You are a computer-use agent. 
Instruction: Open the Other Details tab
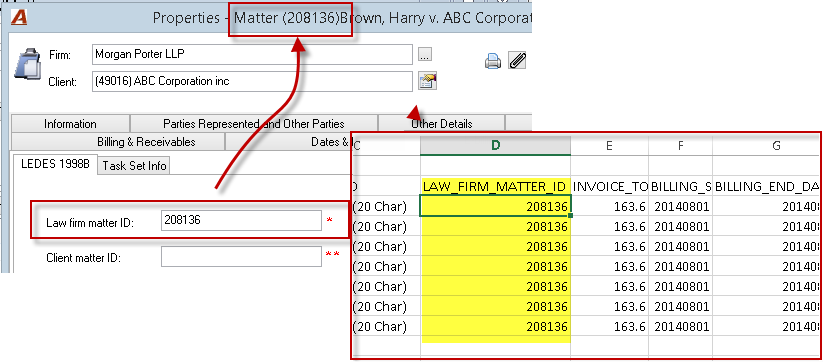pyautogui.click(x=441, y=124)
